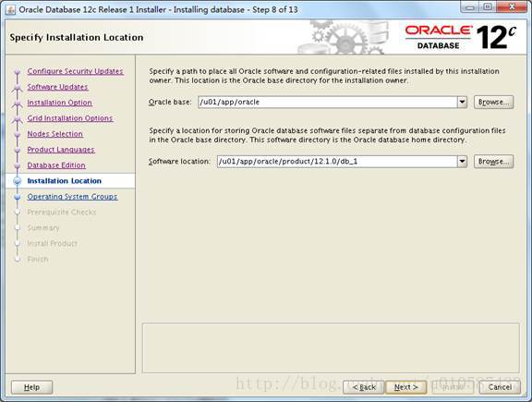The image size is (532, 402).
Task: Click the Database Edition step bullet
Action: click(18, 165)
